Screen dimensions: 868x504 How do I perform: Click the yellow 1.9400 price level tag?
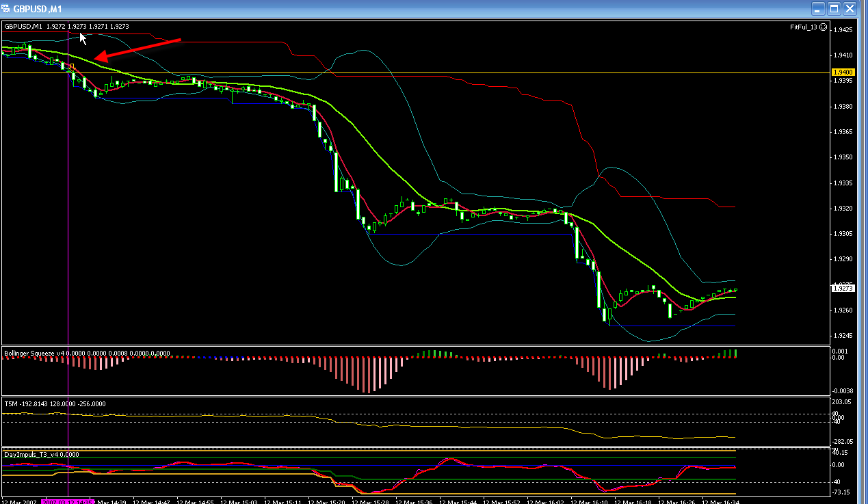(x=842, y=72)
